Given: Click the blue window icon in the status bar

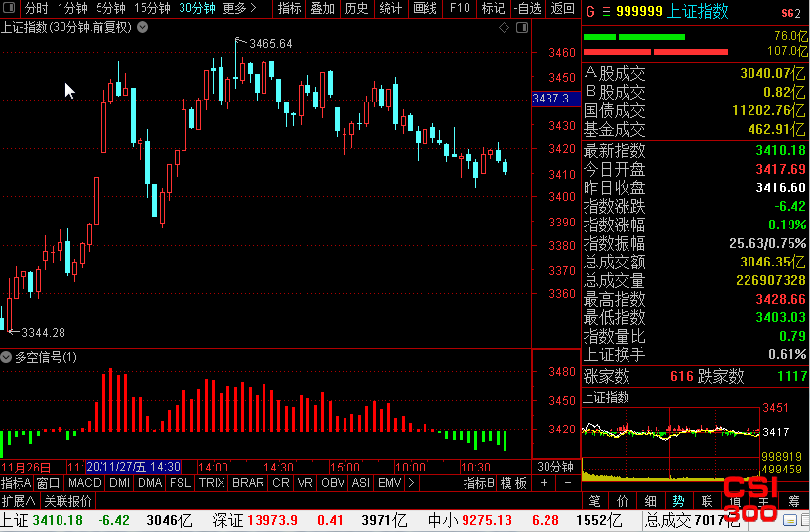Looking at the screenshot, I should click(790, 519).
